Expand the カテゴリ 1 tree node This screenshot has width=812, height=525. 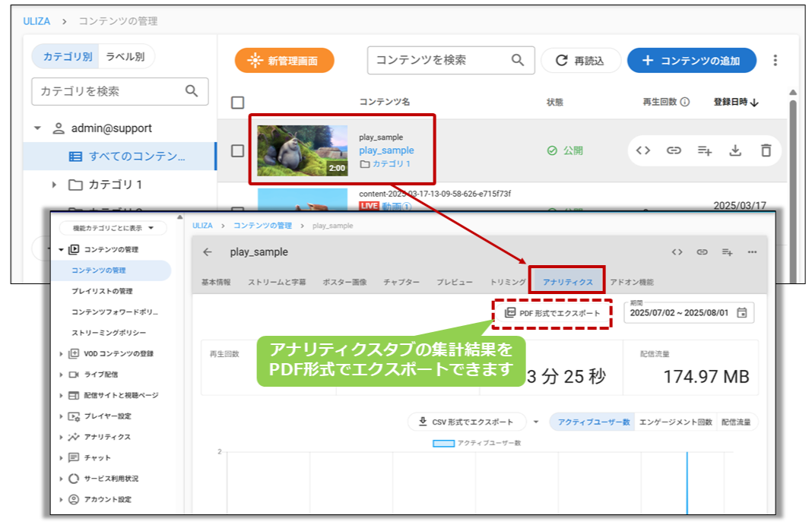[x=54, y=185]
